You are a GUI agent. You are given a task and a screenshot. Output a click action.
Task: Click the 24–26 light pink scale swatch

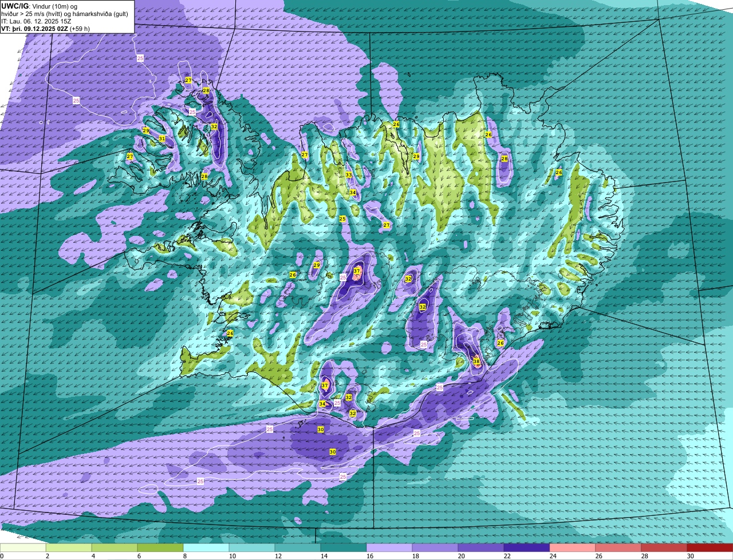click(573, 547)
